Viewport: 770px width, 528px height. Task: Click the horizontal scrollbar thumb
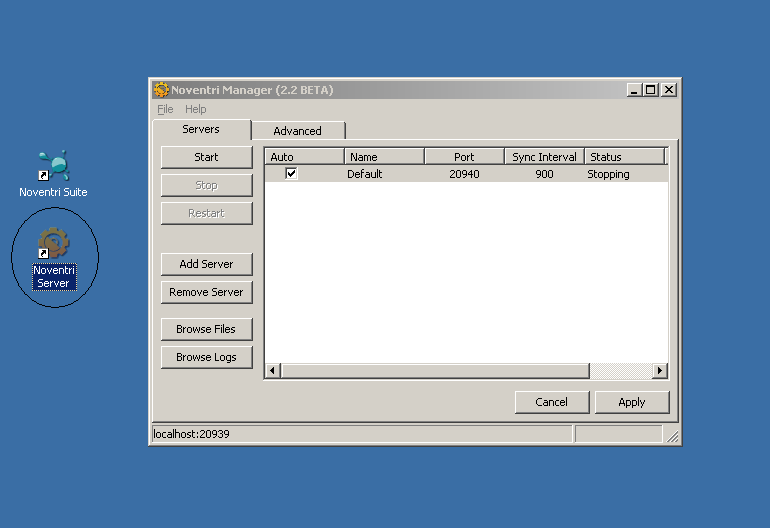[435, 370]
